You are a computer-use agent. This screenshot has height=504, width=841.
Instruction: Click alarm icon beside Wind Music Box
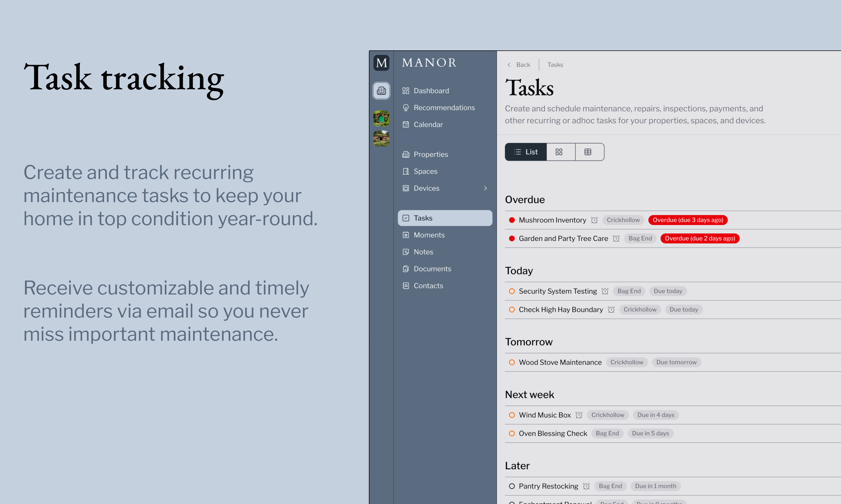579,415
